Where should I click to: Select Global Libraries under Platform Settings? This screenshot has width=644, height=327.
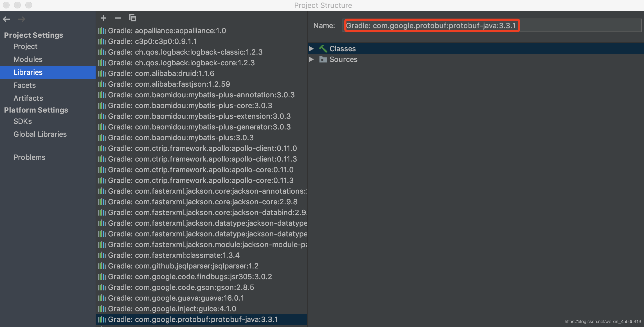40,134
